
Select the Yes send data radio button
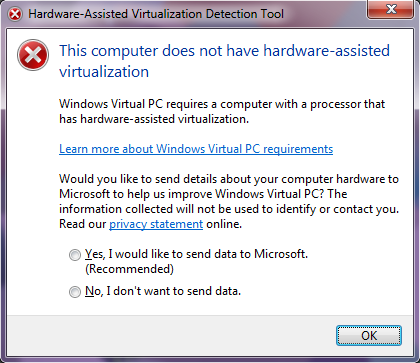pyautogui.click(x=75, y=255)
